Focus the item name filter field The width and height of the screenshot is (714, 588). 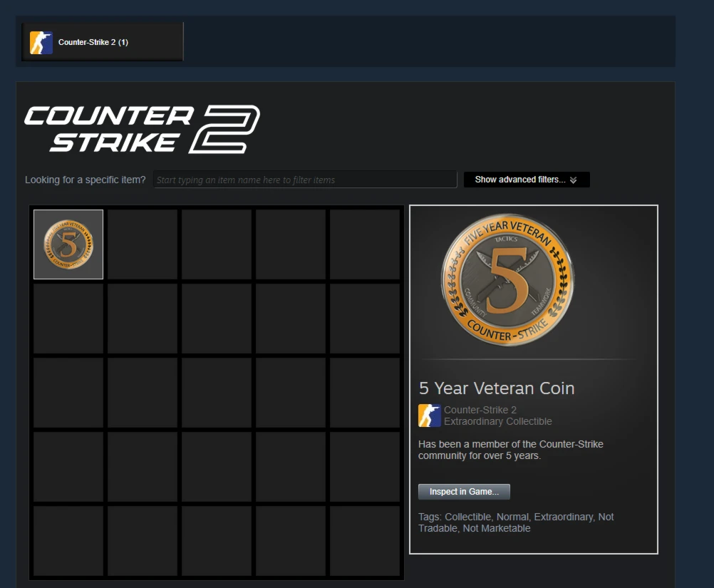[x=305, y=180]
